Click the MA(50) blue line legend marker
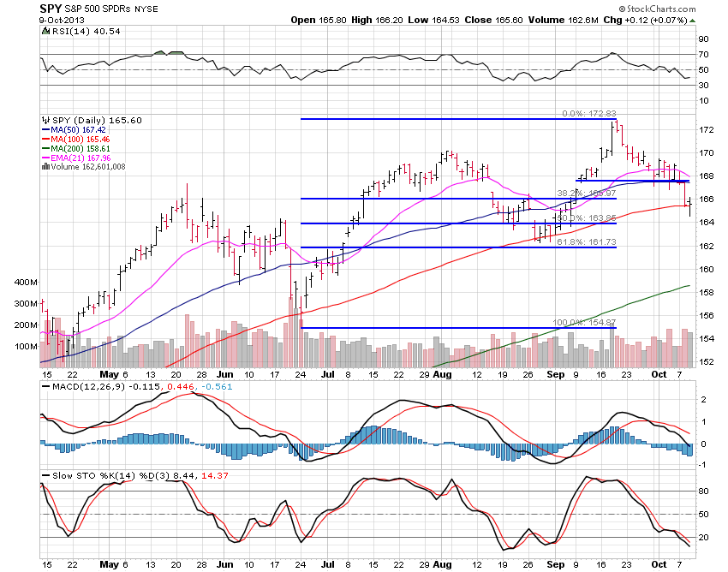The height and width of the screenshot is (572, 728). [46, 130]
